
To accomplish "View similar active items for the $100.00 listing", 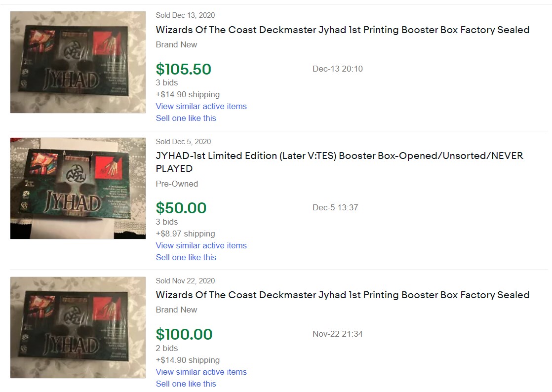I will tap(201, 372).
